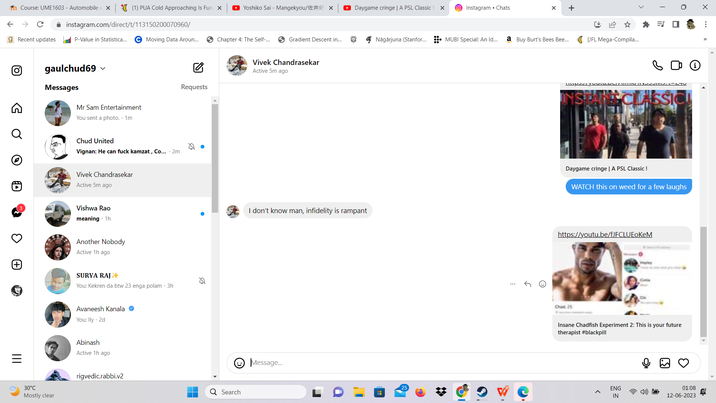716x403 pixels.
Task: Open Explore compass icon in sidebar
Action: click(x=17, y=160)
